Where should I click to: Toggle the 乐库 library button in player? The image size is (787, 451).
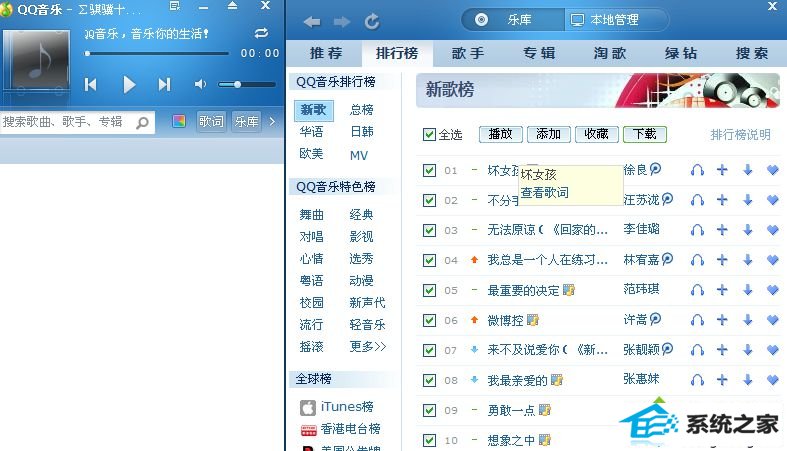[246, 121]
